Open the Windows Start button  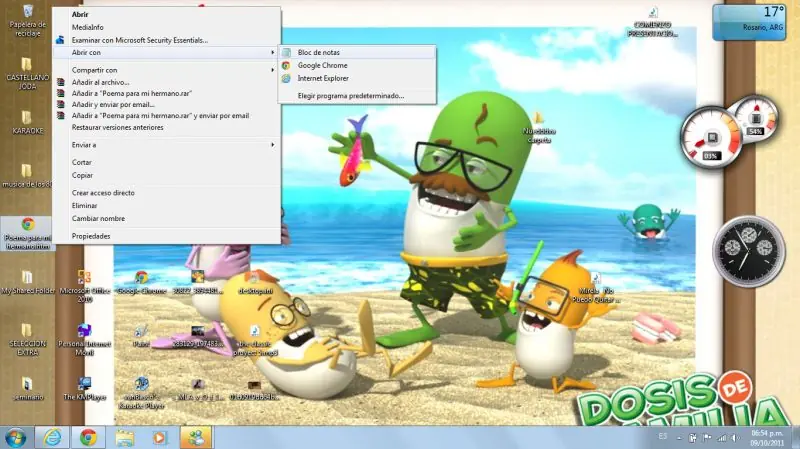pyautogui.click(x=15, y=438)
